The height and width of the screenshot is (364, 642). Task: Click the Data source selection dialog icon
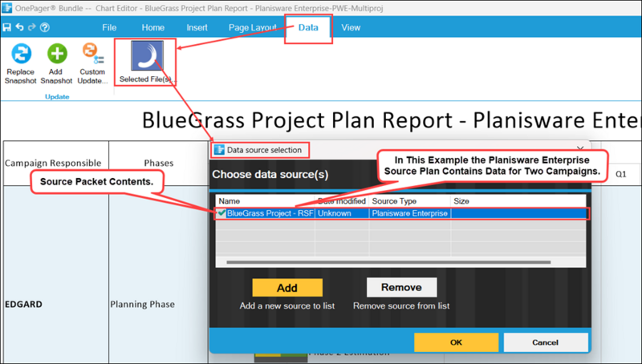point(219,150)
